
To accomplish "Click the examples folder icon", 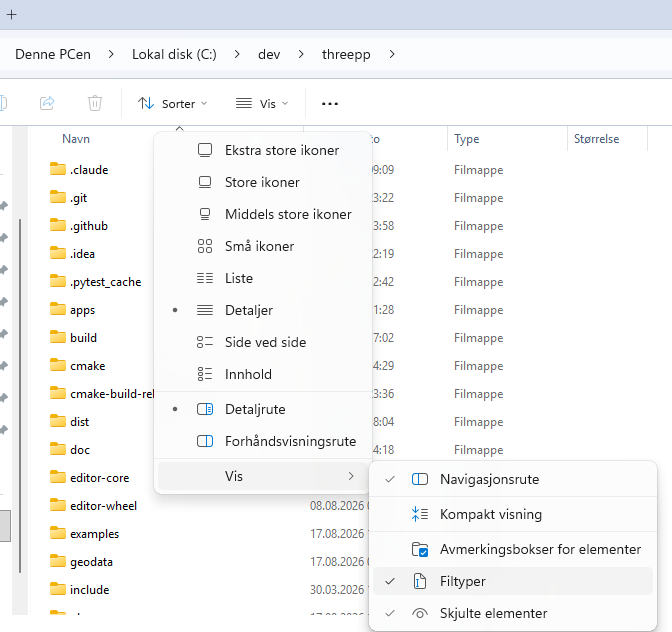I will coord(58,533).
